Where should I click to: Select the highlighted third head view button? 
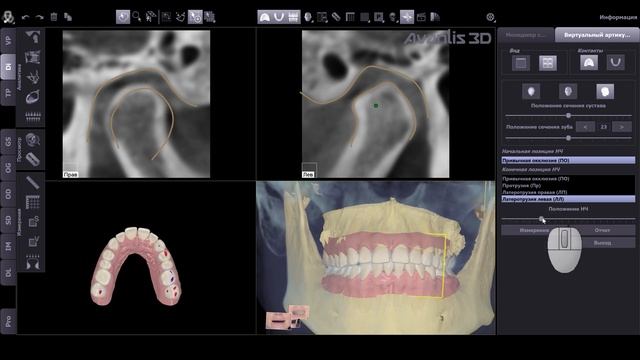pos(604,91)
